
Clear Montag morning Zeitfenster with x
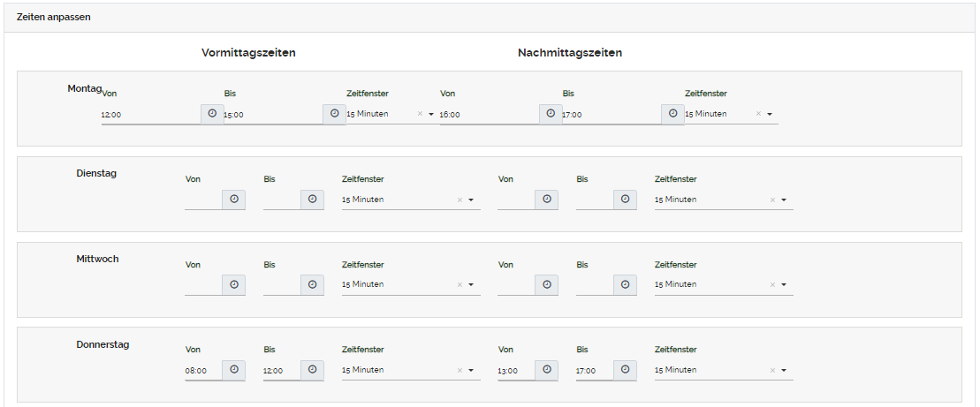(420, 114)
